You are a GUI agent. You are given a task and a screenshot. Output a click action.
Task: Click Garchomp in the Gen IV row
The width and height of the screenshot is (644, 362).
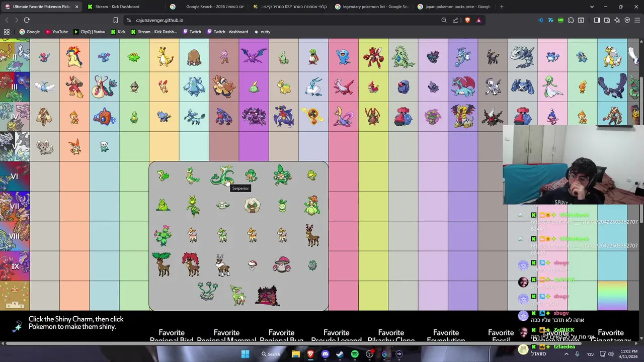pyautogui.click(x=283, y=116)
